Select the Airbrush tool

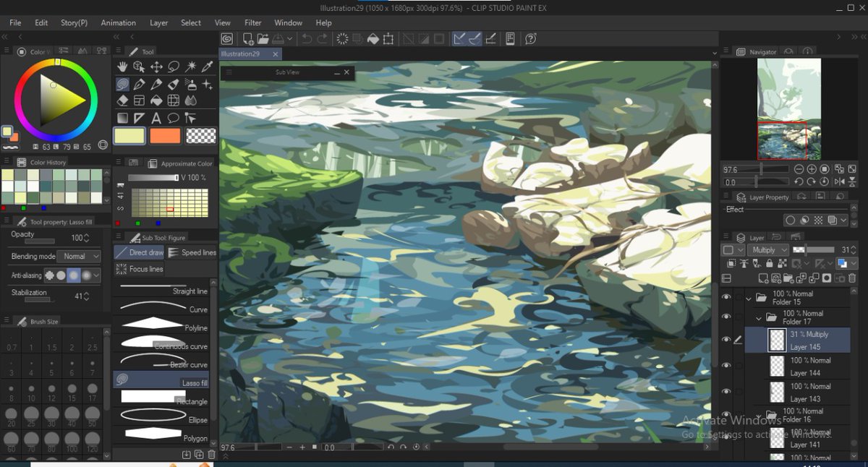191,85
